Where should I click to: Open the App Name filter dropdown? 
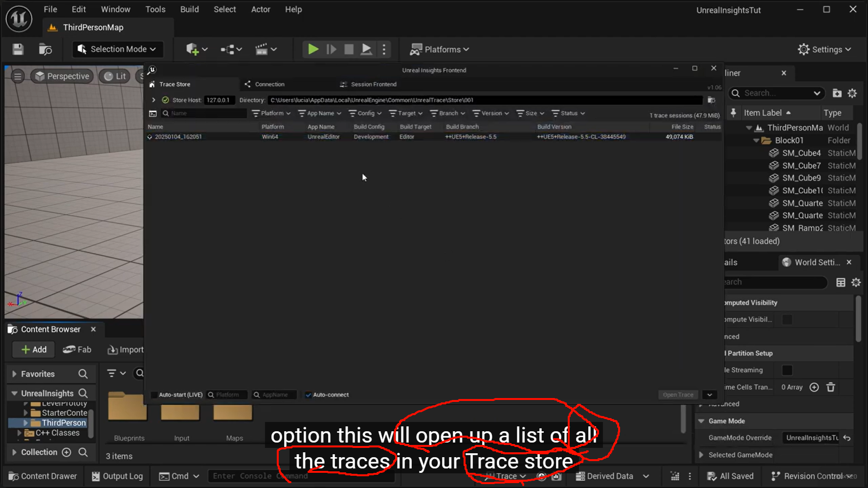320,113
